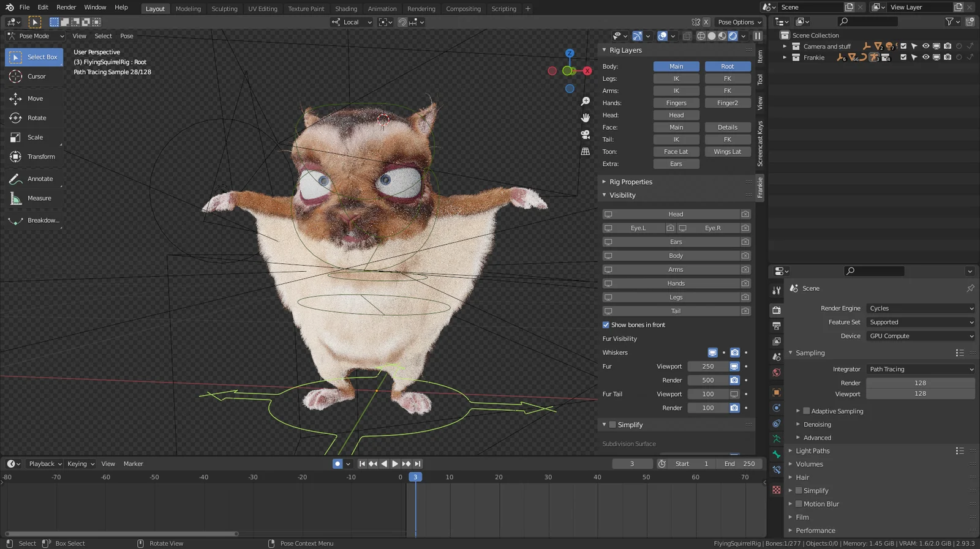This screenshot has width=980, height=549.
Task: Click Fur Viewport 250 value field
Action: (708, 367)
